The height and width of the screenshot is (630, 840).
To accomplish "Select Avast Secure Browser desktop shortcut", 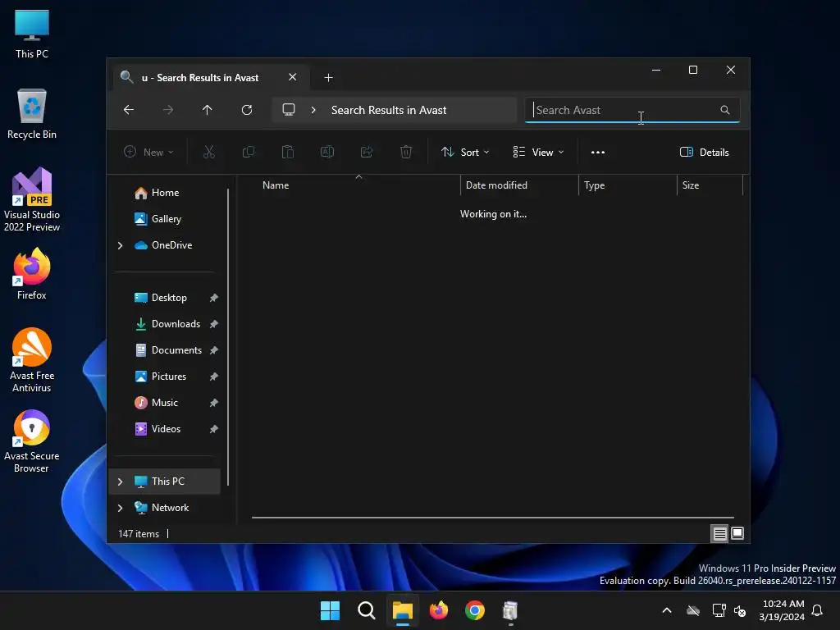I will tap(32, 441).
